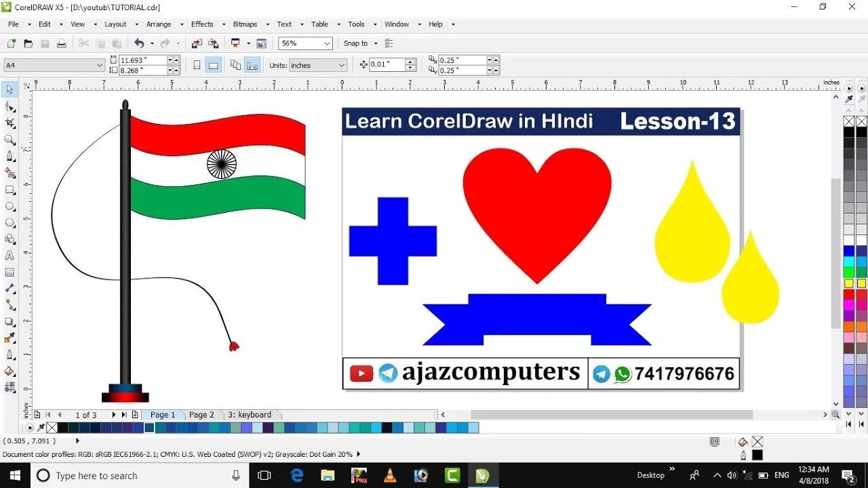
Task: Select the Crop tool
Action: pos(10,123)
